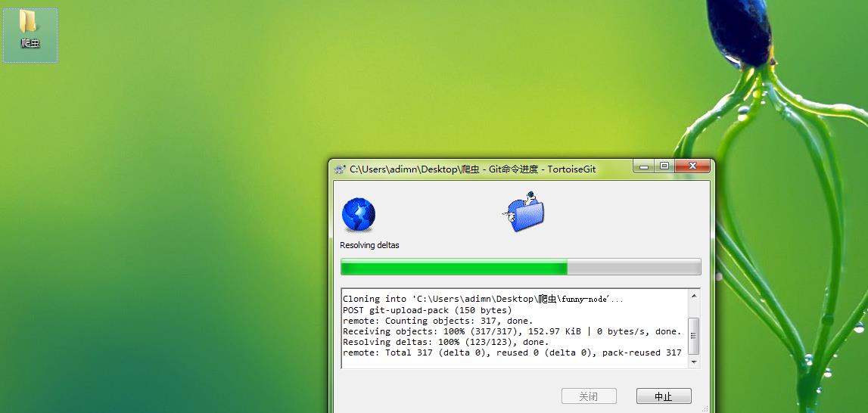Click the greyed-out 关闭 close button

point(589,396)
